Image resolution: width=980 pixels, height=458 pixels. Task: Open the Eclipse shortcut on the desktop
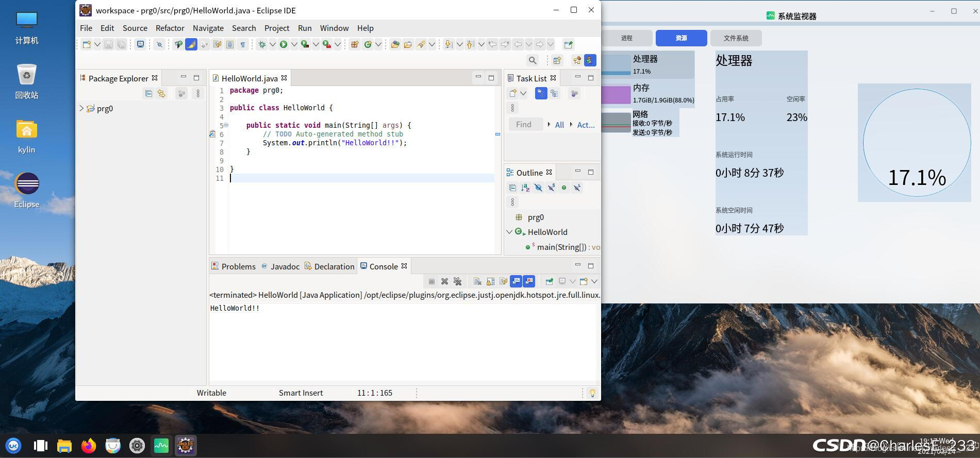tap(27, 190)
